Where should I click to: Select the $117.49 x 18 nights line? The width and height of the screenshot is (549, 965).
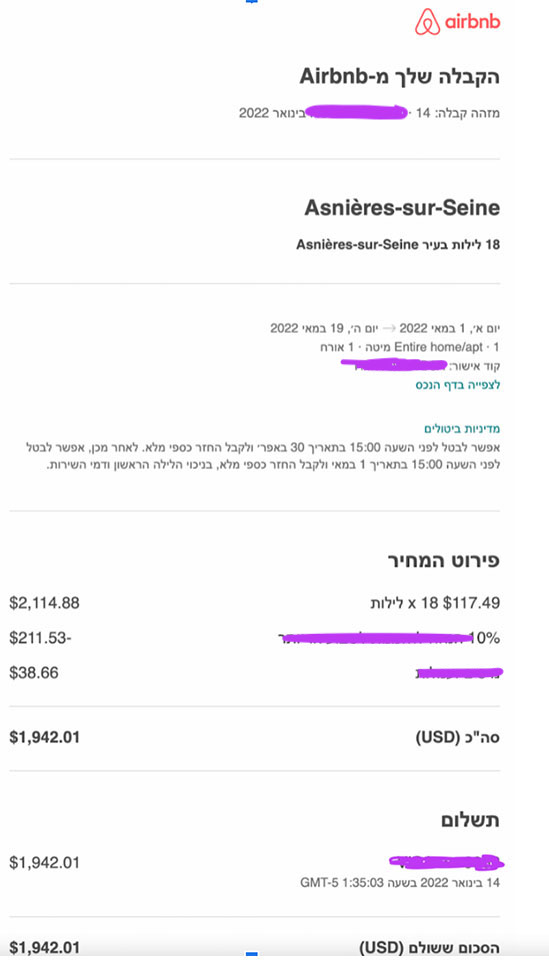435,603
